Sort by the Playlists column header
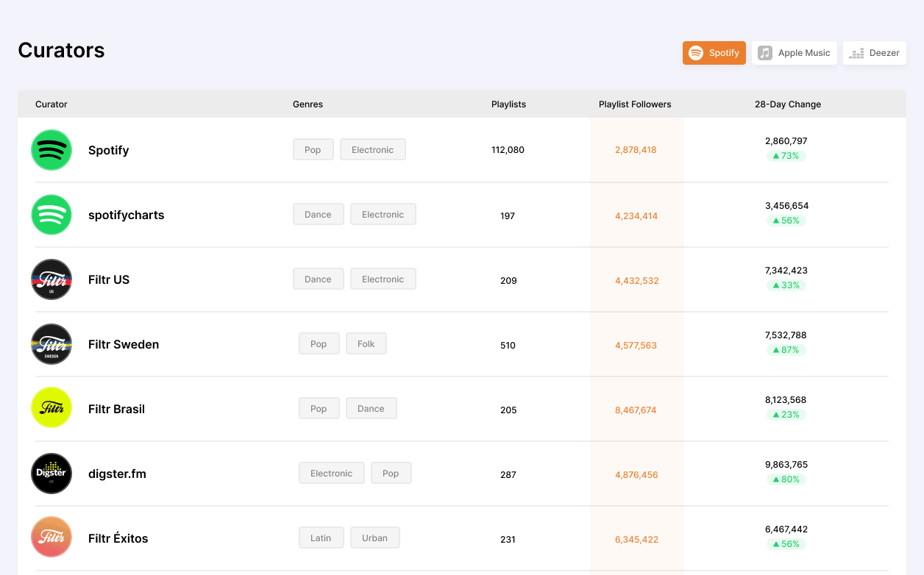The width and height of the screenshot is (924, 575). (508, 104)
